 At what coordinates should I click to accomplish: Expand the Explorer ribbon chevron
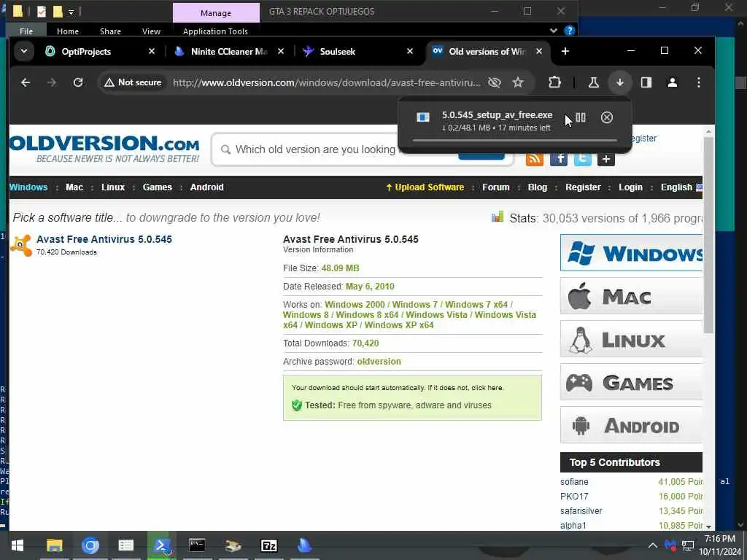[x=553, y=31]
